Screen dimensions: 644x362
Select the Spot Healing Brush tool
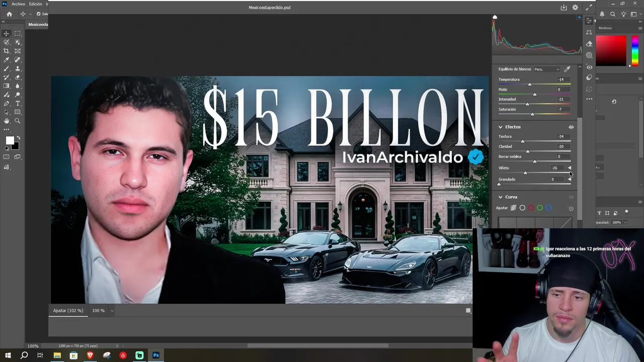click(18, 60)
